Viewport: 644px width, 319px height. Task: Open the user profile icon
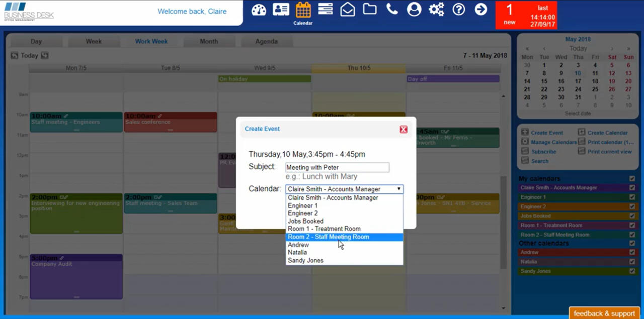click(x=414, y=10)
